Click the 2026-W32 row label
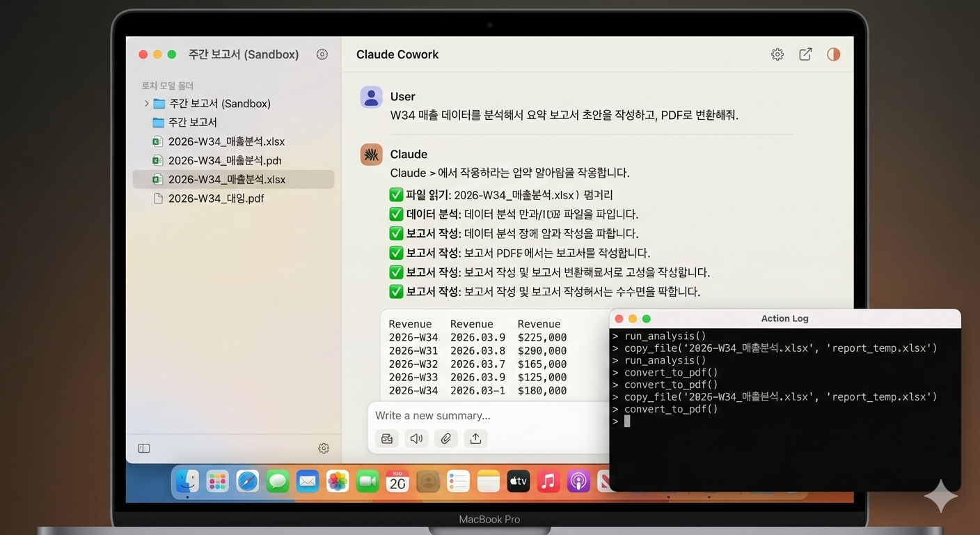Viewport: 980px width, 535px height. pos(413,364)
